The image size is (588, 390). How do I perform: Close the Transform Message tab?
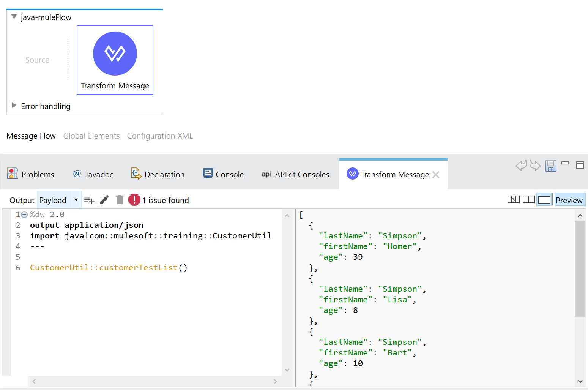click(x=436, y=174)
